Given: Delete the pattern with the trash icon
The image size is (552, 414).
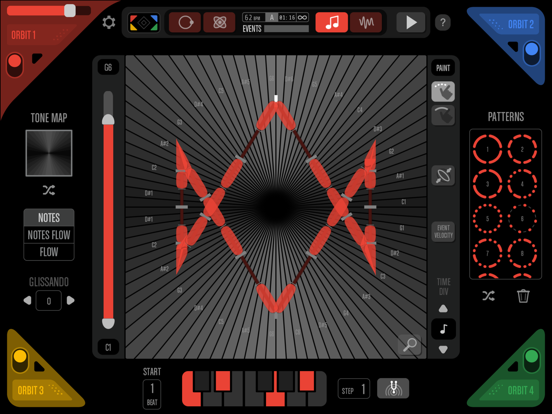Looking at the screenshot, I should [523, 296].
